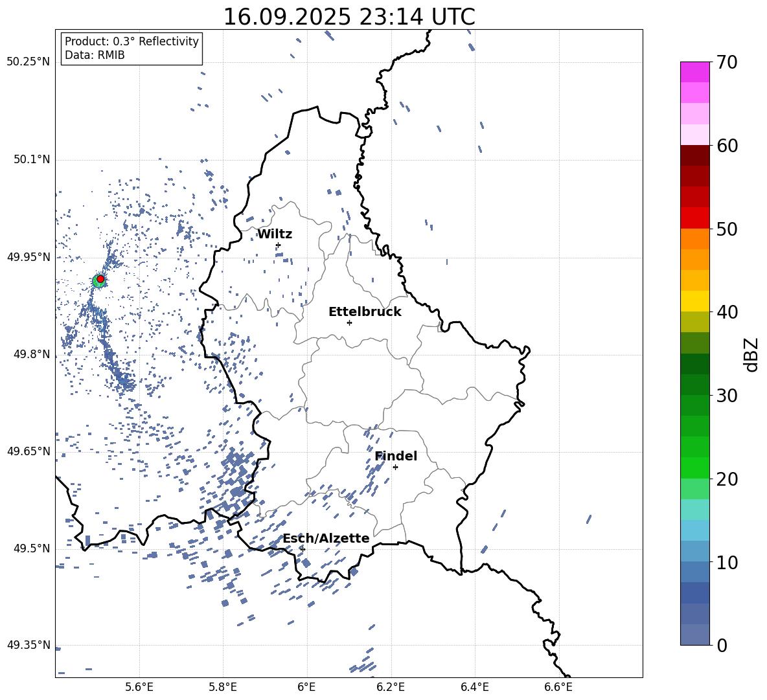The height and width of the screenshot is (700, 767).
Task: Click the 20 value on colorbar
Action: point(727,479)
